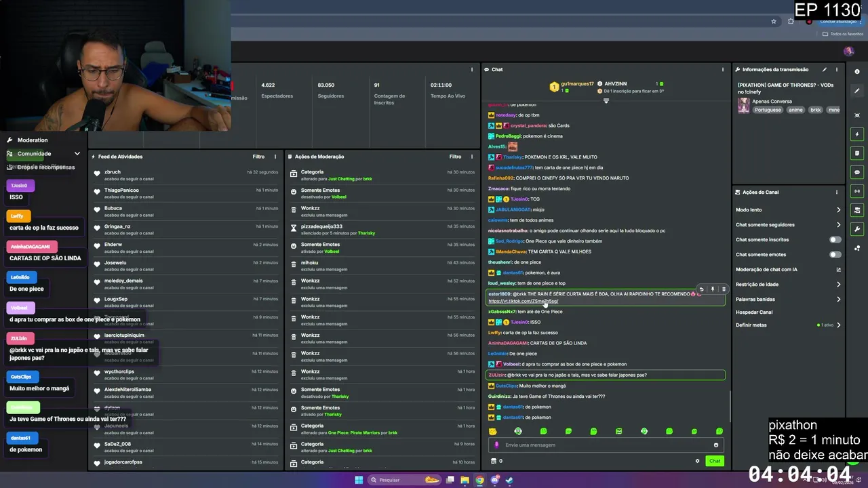Click the Apenas Conversa category thumbnail
868x488 pixels.
(744, 105)
